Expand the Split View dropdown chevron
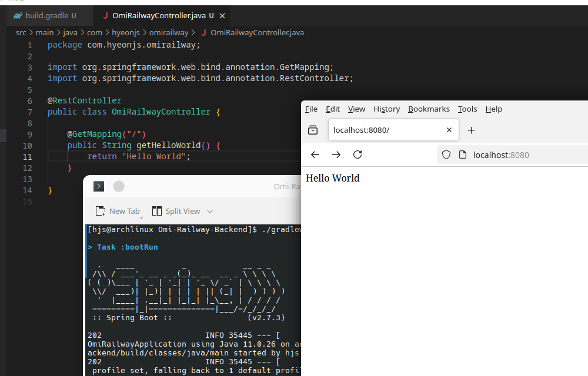This screenshot has width=588, height=376. coord(210,211)
